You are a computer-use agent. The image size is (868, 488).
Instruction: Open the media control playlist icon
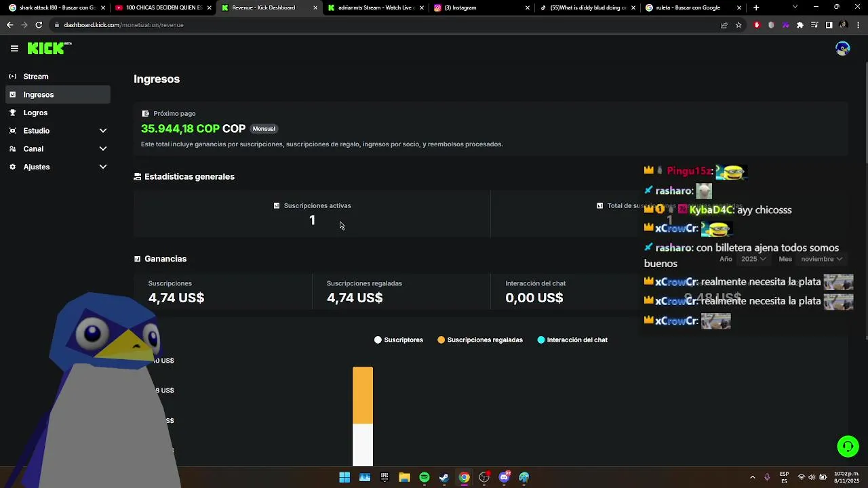(814, 25)
